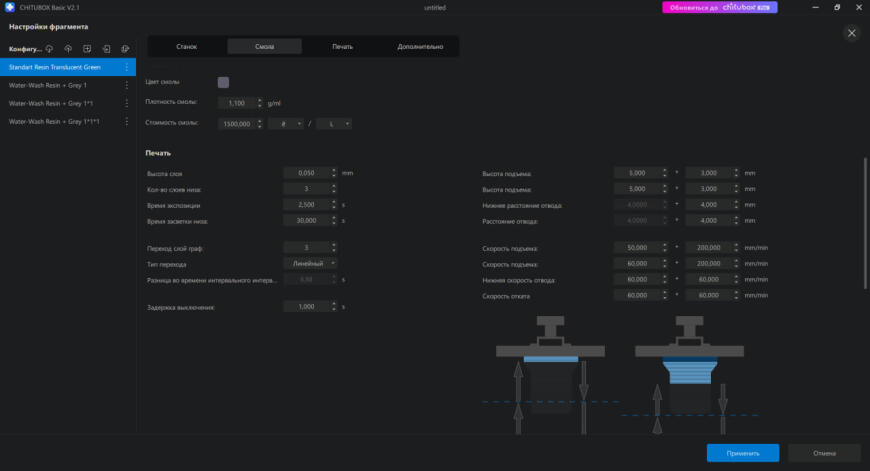Switch to the Смола tab

click(x=264, y=47)
